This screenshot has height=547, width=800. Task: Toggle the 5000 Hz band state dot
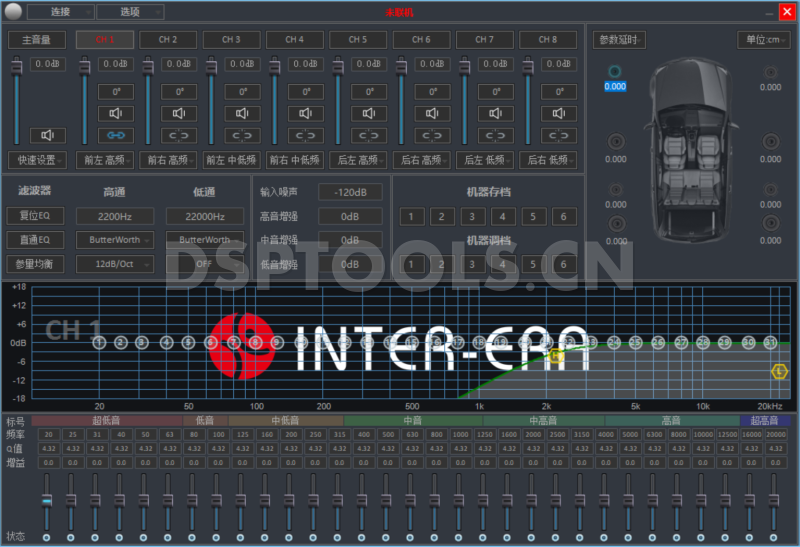coord(628,537)
